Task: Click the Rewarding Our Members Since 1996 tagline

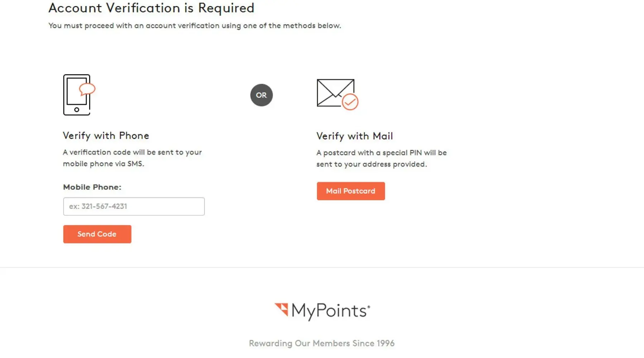Action: [322, 344]
